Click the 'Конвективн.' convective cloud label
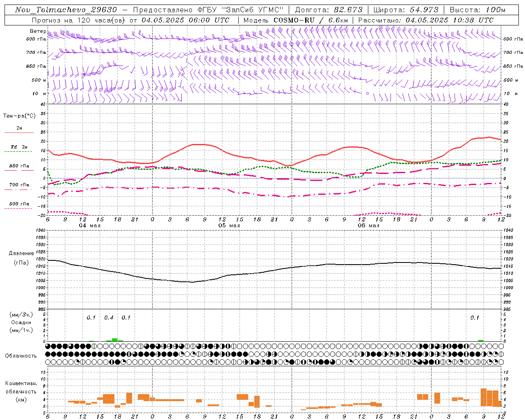 21,383
